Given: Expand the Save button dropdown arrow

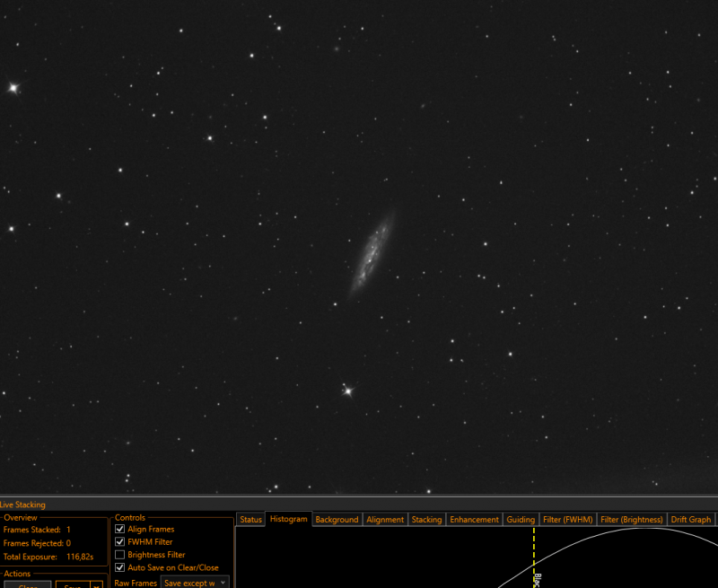Looking at the screenshot, I should coord(97,584).
